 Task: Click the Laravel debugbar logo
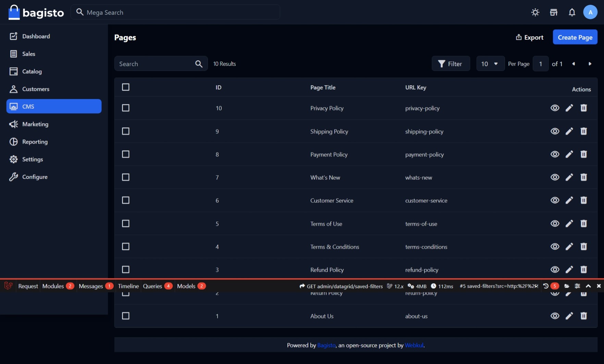(8, 286)
